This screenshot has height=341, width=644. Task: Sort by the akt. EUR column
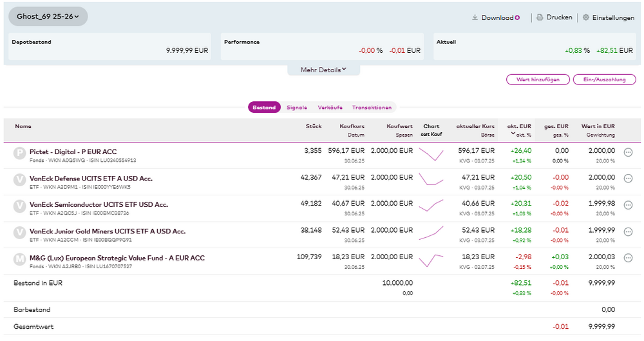pyautogui.click(x=518, y=126)
